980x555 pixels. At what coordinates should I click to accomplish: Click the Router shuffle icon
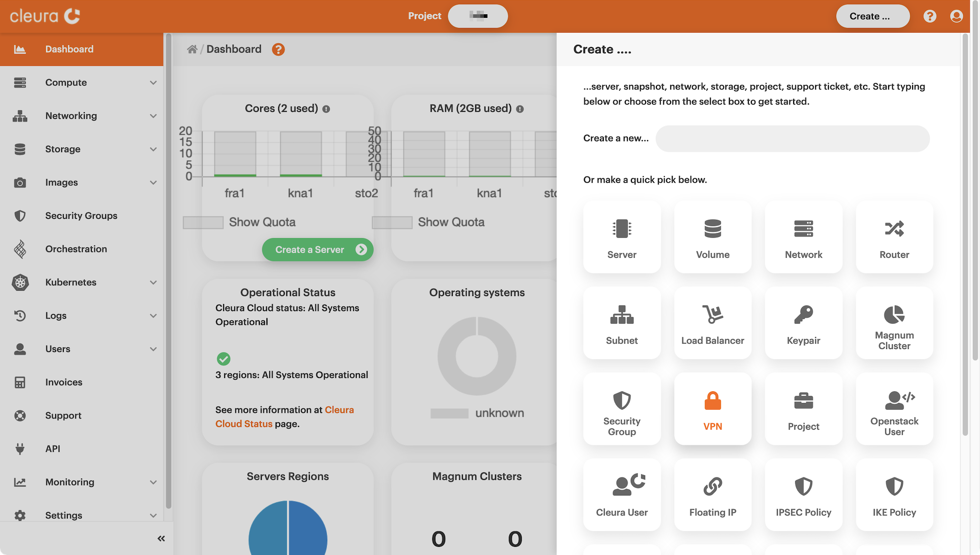click(894, 229)
